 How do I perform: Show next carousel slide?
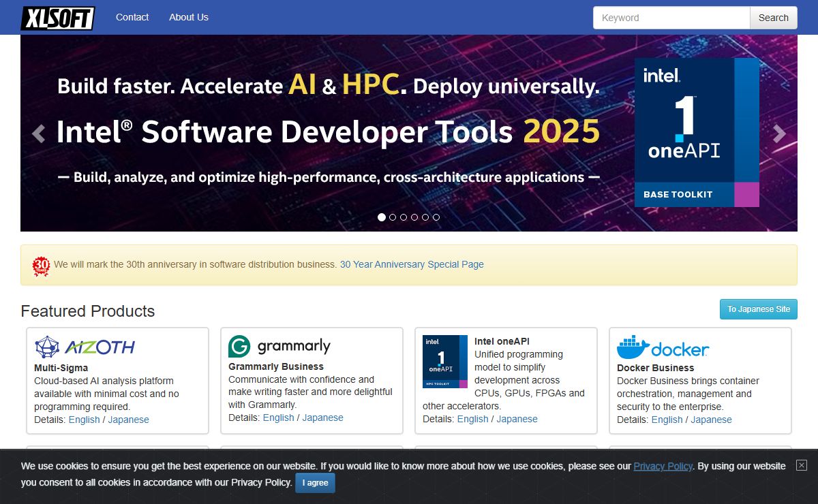(x=779, y=133)
